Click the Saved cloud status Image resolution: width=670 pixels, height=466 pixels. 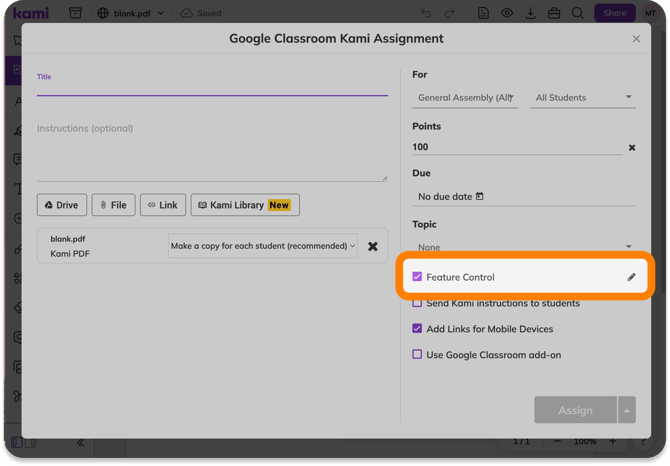[x=201, y=13]
